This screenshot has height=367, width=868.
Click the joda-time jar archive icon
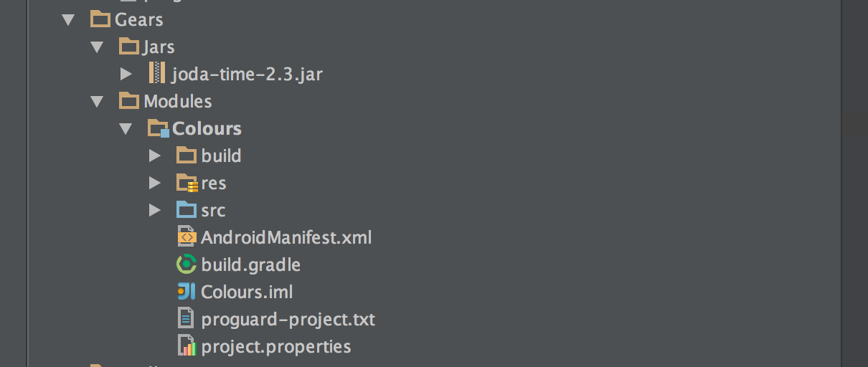157,73
